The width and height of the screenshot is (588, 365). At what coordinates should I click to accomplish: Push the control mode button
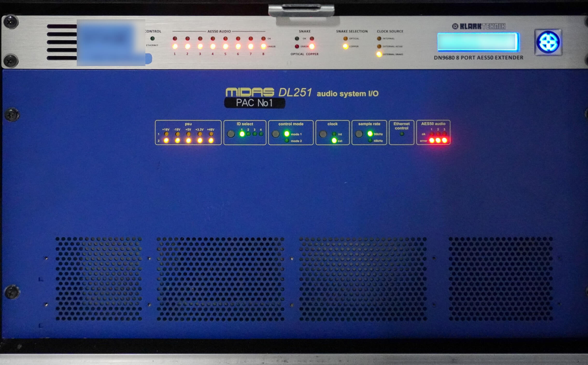tap(275, 134)
